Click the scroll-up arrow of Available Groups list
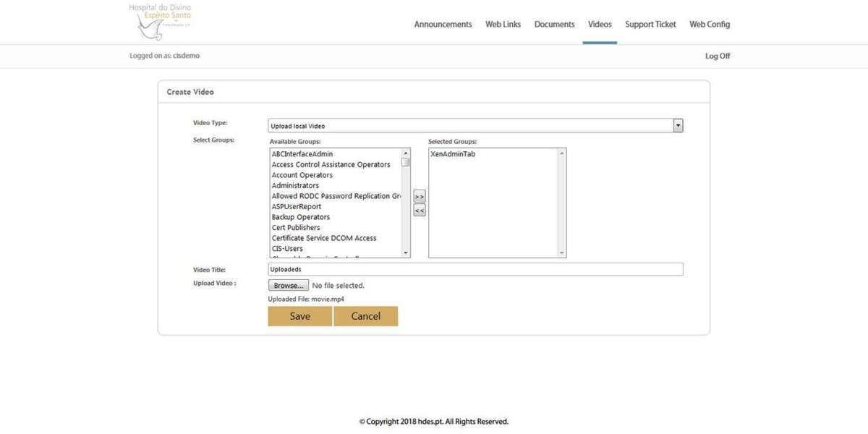Viewport: 868px width, 434px height. pyautogui.click(x=404, y=153)
